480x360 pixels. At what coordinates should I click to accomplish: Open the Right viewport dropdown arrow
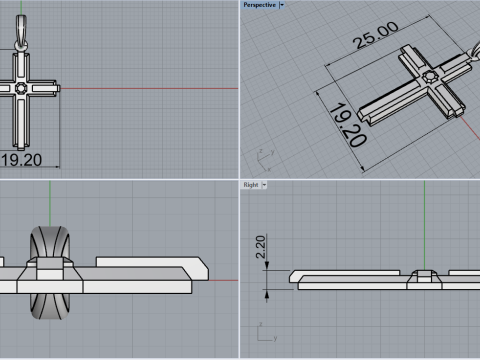pyautogui.click(x=264, y=185)
